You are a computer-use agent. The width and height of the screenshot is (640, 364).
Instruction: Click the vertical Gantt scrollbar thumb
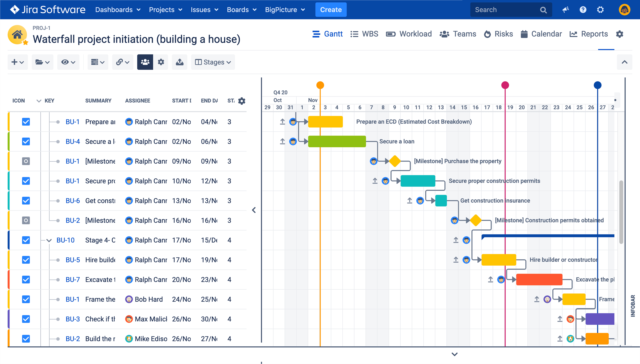point(621,212)
